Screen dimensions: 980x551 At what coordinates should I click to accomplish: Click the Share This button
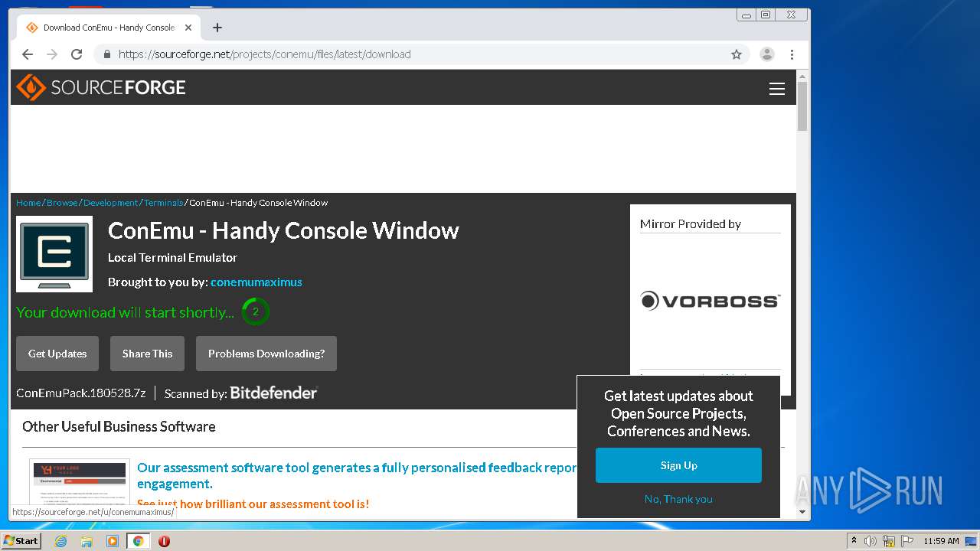click(147, 354)
